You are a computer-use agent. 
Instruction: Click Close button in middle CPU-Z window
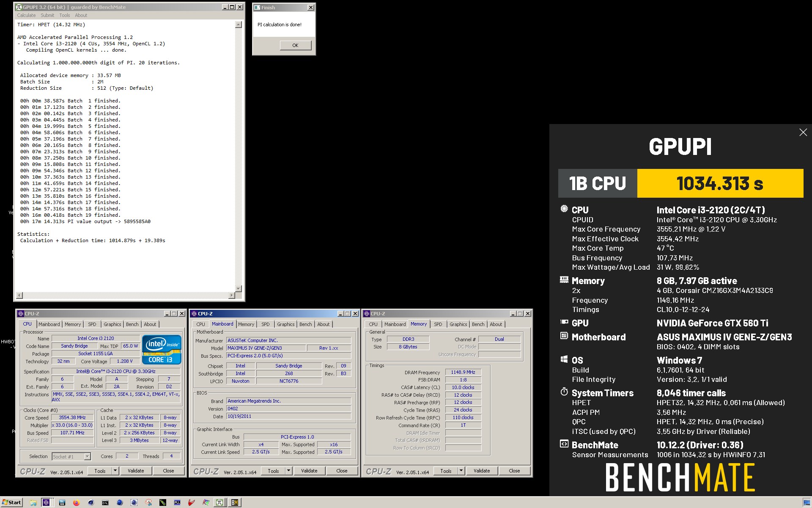(x=342, y=471)
